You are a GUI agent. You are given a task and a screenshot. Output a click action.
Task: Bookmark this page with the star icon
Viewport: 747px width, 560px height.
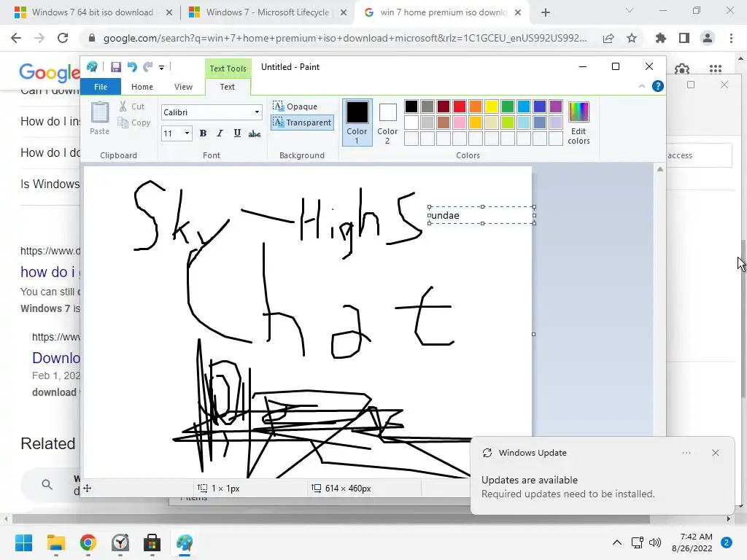pos(632,38)
